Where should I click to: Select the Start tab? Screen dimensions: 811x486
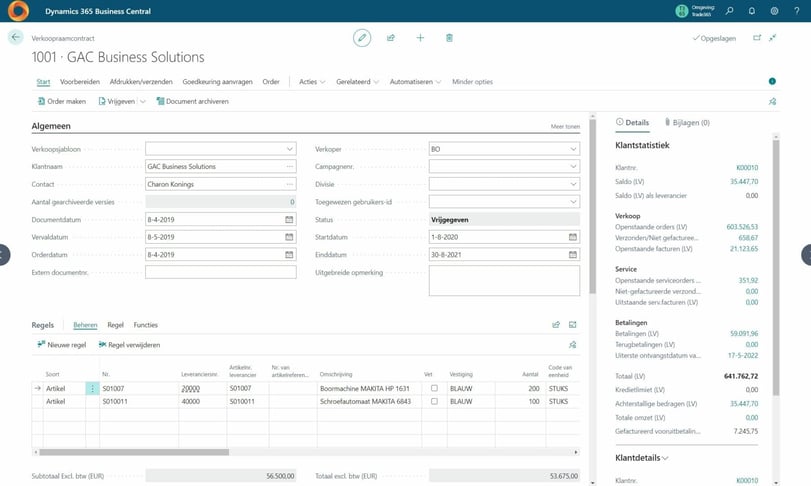pyautogui.click(x=43, y=82)
